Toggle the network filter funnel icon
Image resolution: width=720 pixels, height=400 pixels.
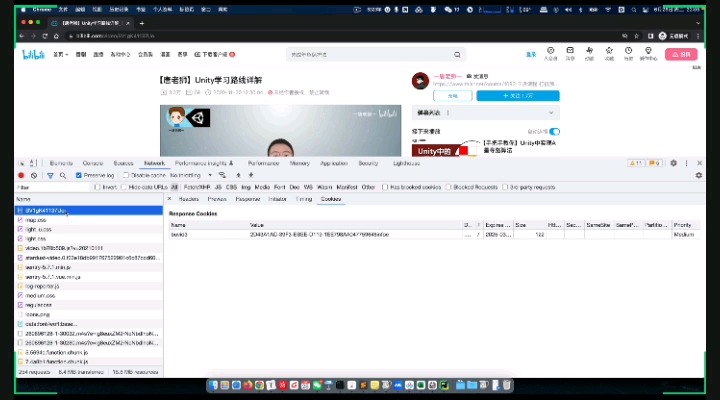point(51,175)
